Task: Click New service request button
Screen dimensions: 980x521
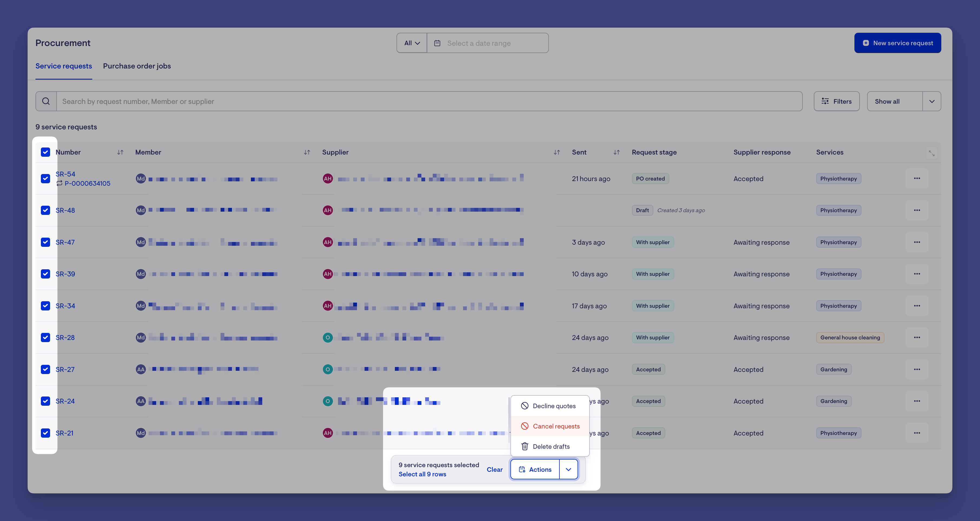Action: tap(897, 43)
